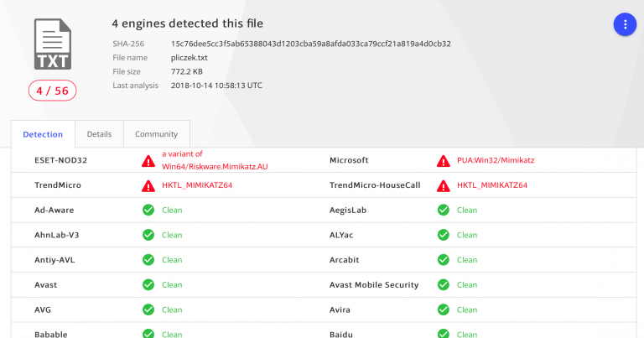The image size is (644, 338).
Task: Click the Clean result for Avast Mobile Security
Action: [467, 284]
